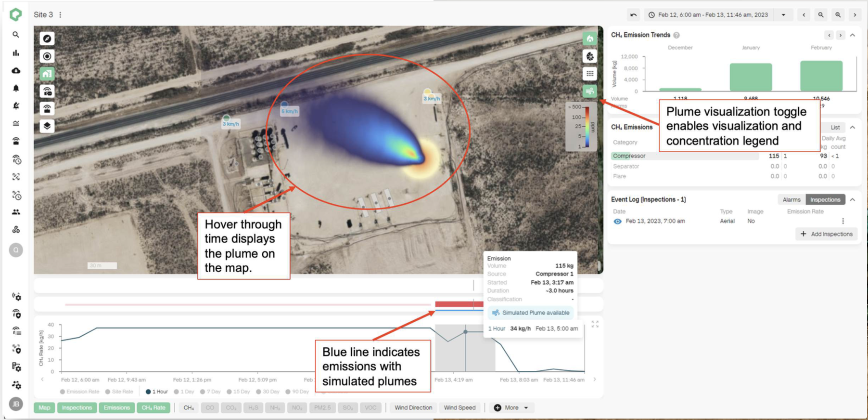This screenshot has height=420, width=868.
Task: Toggle the CH₄ Rate bottom tab
Action: click(153, 407)
